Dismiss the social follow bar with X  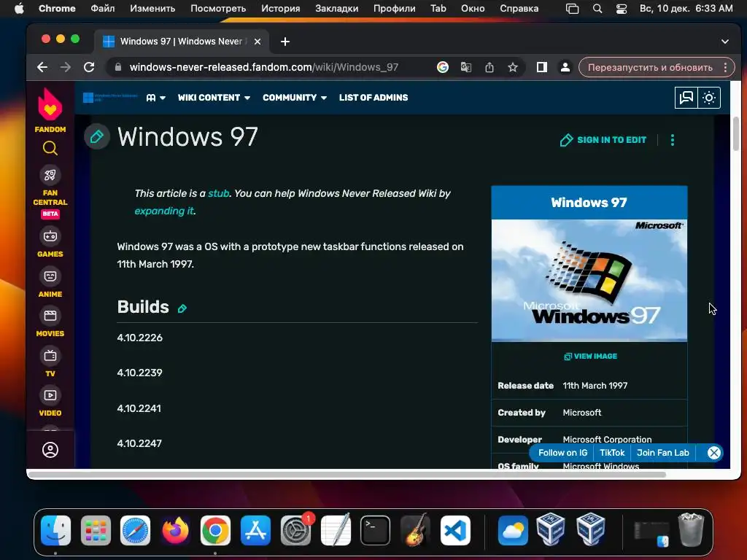pos(713,453)
